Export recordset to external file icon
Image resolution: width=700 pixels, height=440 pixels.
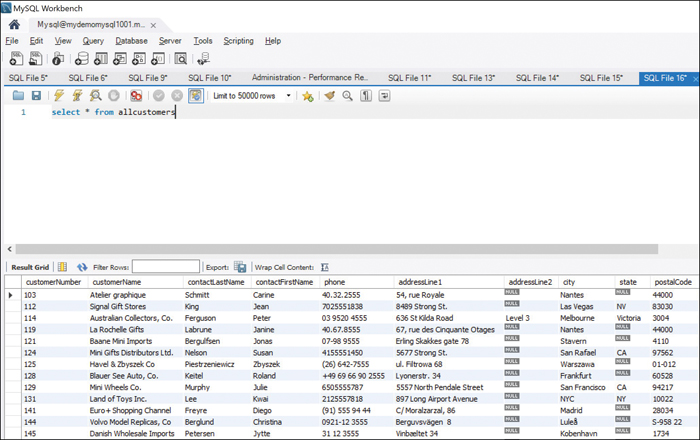point(240,267)
